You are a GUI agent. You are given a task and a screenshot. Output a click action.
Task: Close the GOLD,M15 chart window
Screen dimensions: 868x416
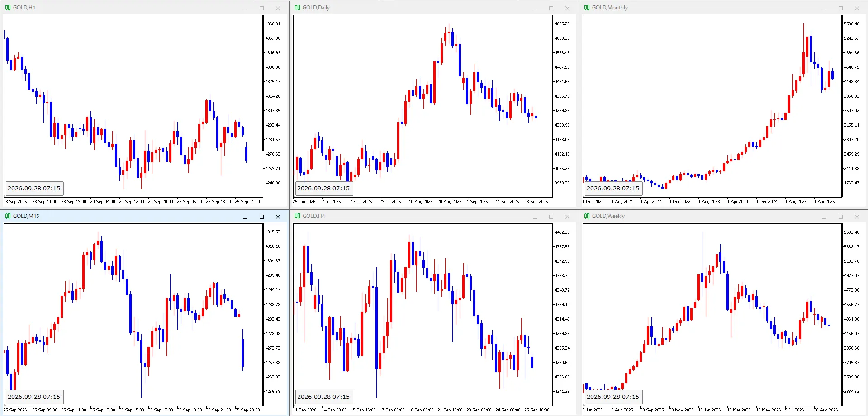pos(278,217)
